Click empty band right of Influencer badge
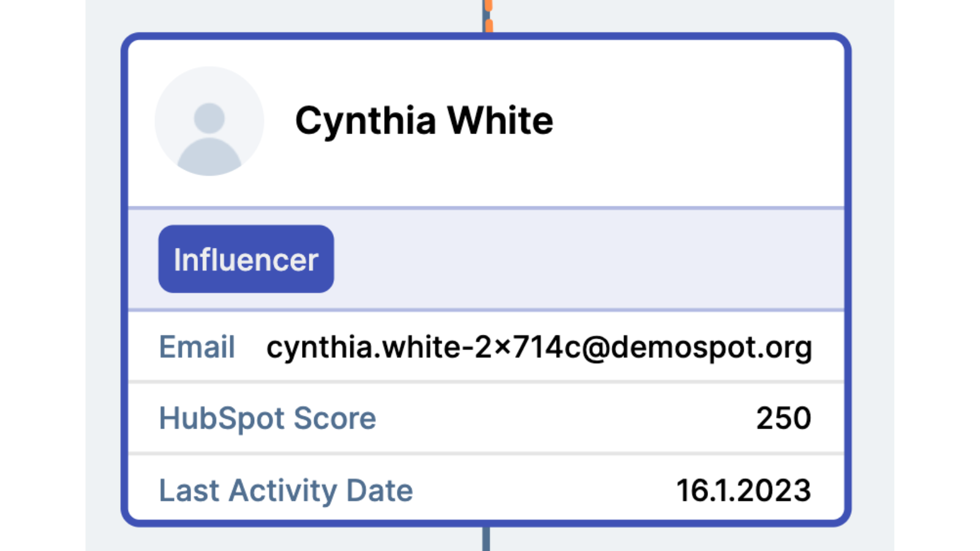The height and width of the screenshot is (551, 980). (588, 259)
